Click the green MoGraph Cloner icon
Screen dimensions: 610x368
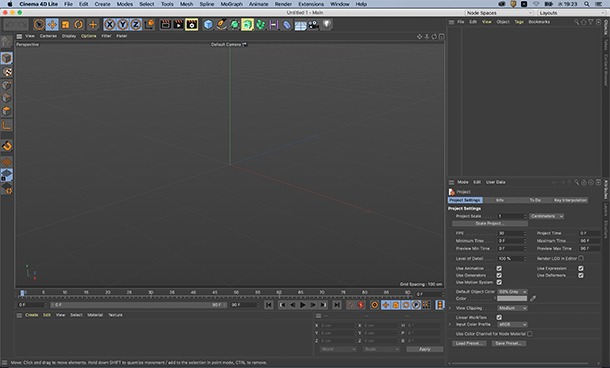[x=260, y=25]
